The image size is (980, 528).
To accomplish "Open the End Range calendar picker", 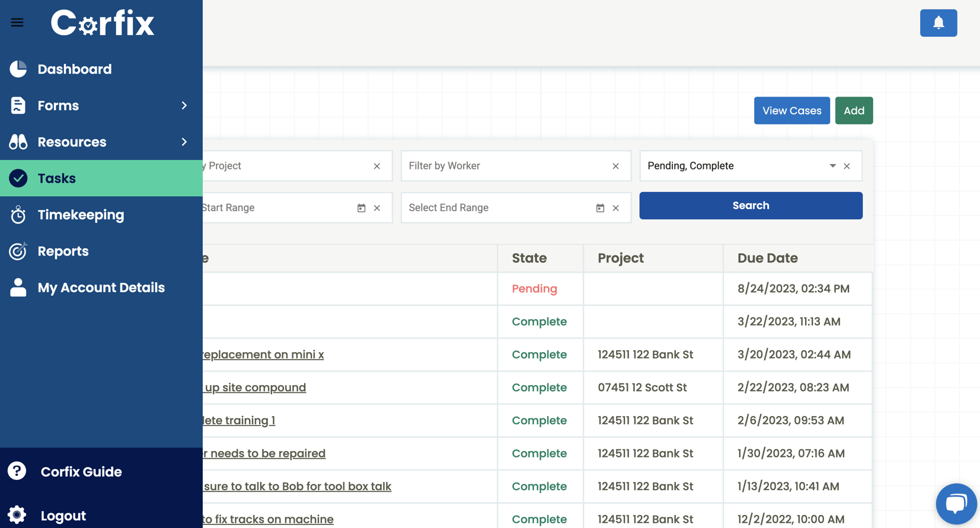I will point(600,208).
